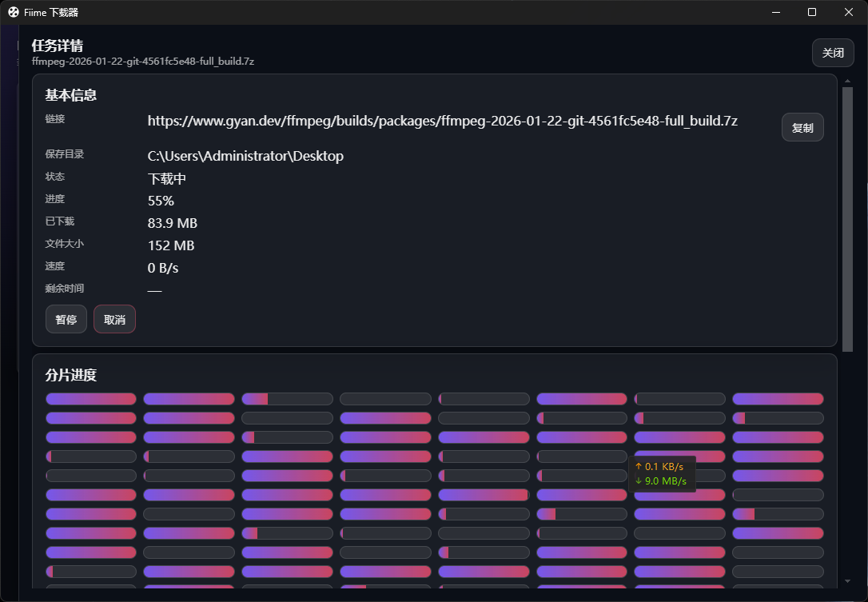
Task: Click the 基本信息 section heading
Action: 71,95
